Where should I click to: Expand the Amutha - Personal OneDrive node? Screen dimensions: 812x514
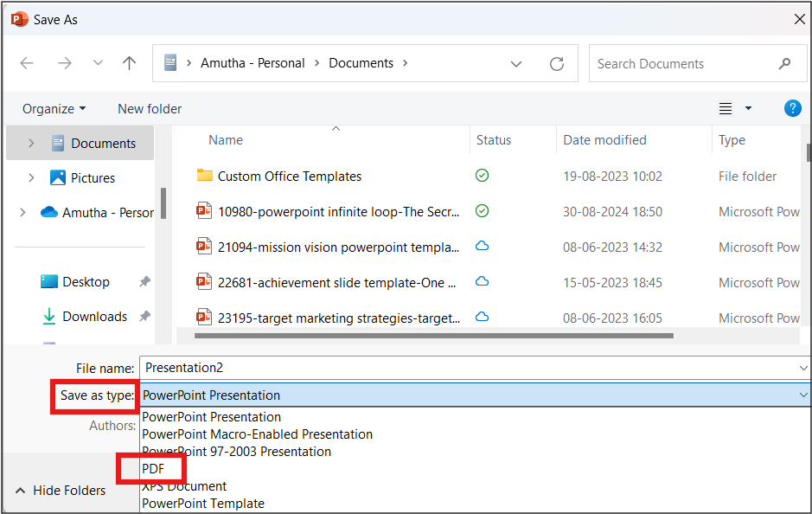pos(22,213)
